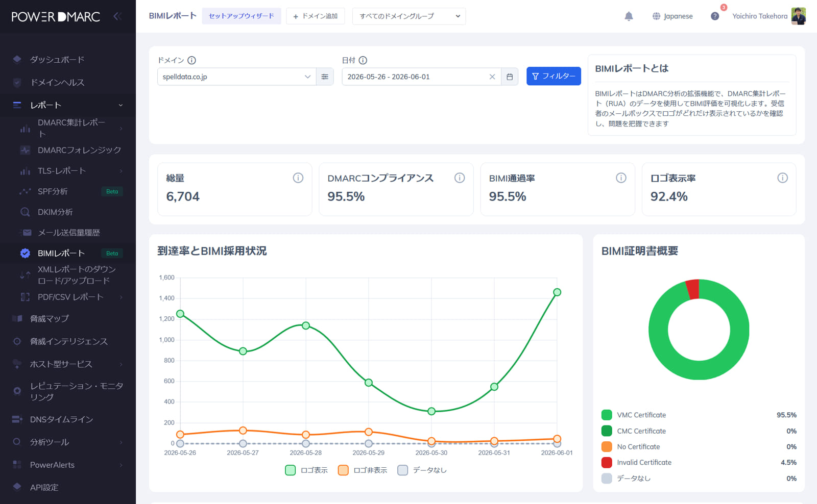
Task: Click info icon on DMARCコンプライアンス card
Action: pyautogui.click(x=460, y=178)
